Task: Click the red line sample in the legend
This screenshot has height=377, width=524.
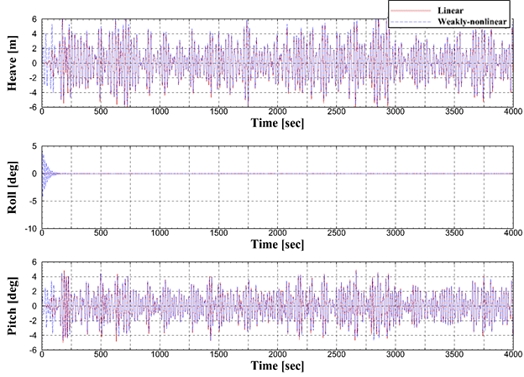Action: (x=411, y=11)
